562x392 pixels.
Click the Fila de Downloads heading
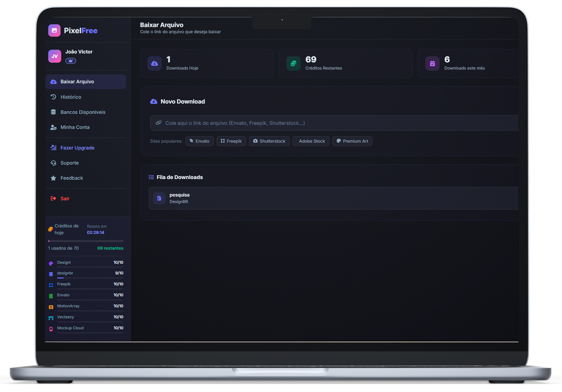(180, 177)
